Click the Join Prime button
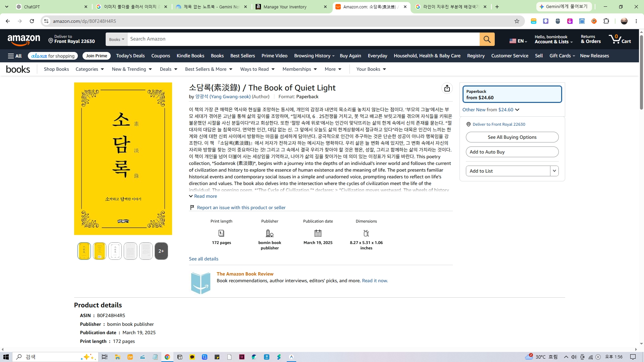The width and height of the screenshot is (644, 362). (x=97, y=56)
